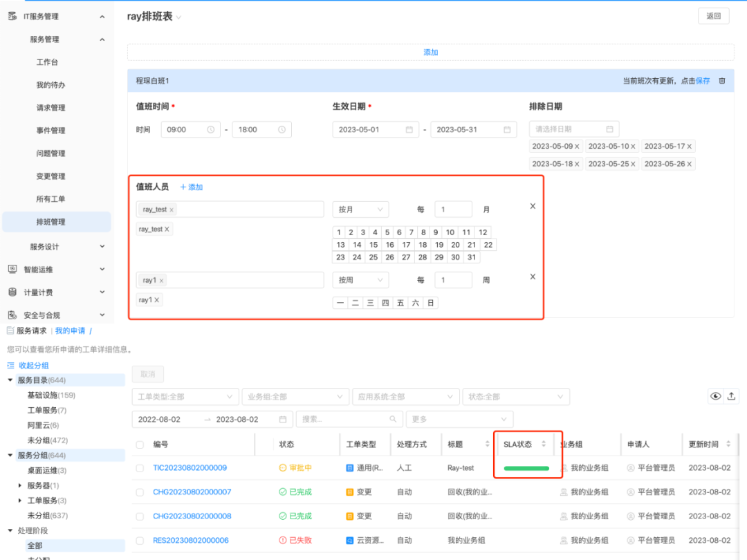
Task: Open the 按月 frequency dropdown for ray_test
Action: 360,209
